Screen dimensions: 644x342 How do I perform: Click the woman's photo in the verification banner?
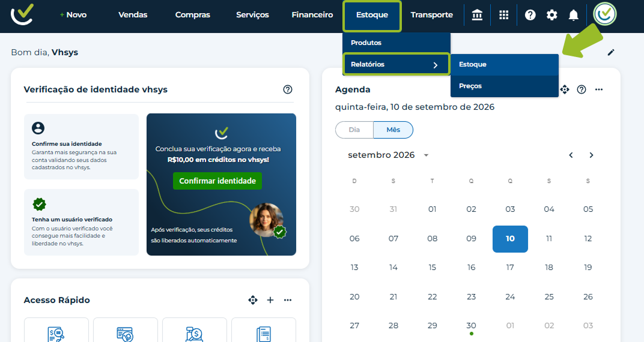click(267, 220)
